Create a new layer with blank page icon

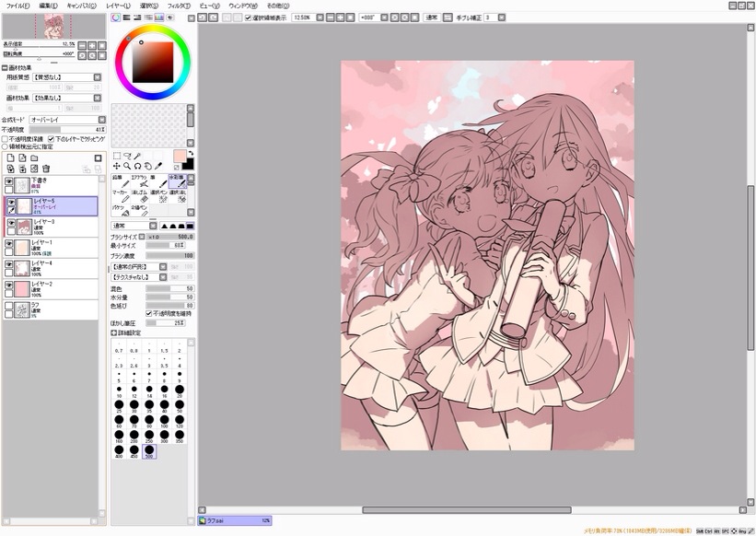tap(10, 158)
